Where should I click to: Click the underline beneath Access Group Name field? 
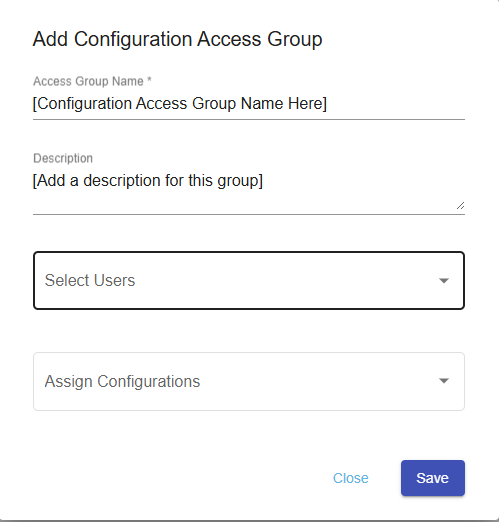coord(249,119)
